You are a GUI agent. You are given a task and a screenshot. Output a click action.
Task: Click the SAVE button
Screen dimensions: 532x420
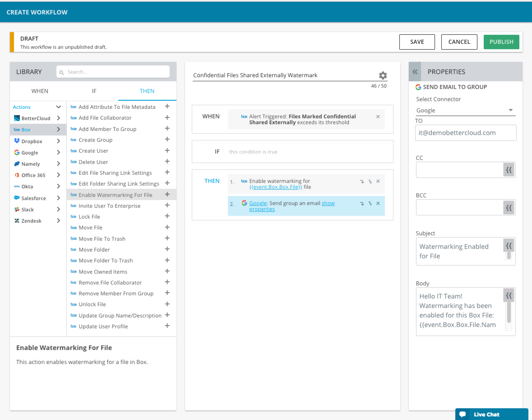pyautogui.click(x=417, y=42)
